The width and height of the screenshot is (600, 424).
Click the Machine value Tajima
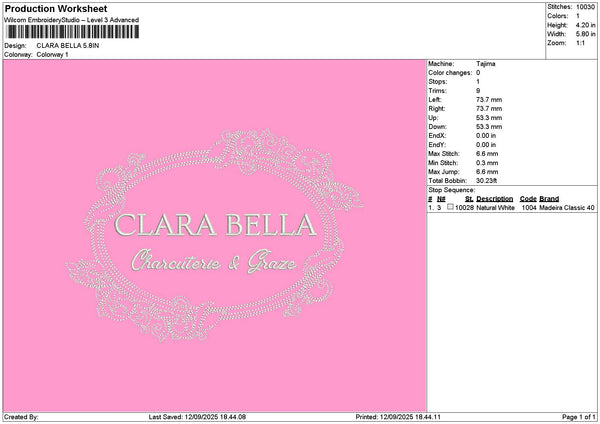tap(486, 64)
